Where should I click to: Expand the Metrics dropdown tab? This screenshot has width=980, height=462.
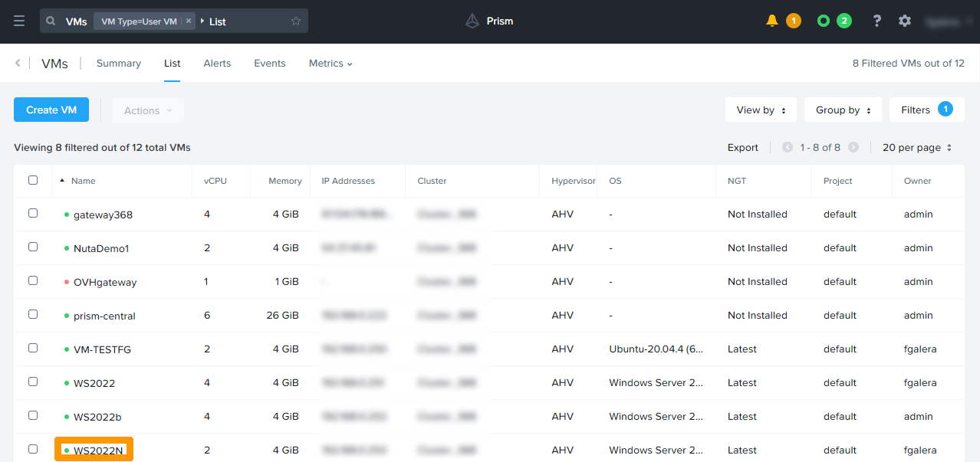tap(331, 64)
